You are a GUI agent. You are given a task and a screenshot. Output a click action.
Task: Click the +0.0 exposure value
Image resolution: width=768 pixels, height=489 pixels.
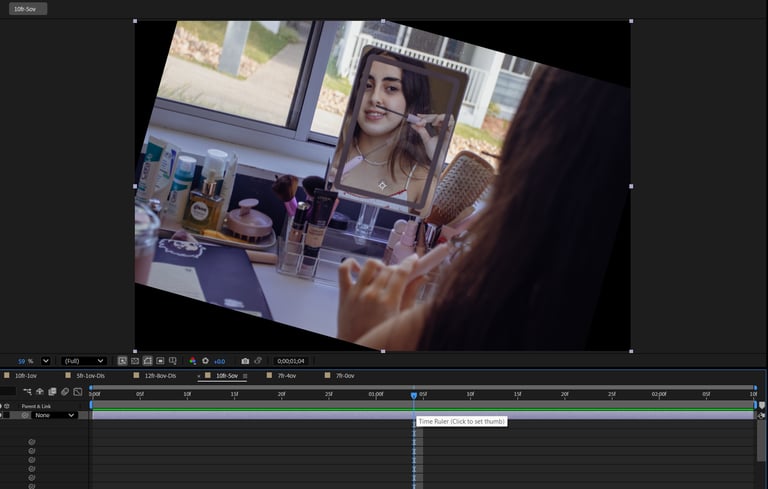tap(219, 362)
